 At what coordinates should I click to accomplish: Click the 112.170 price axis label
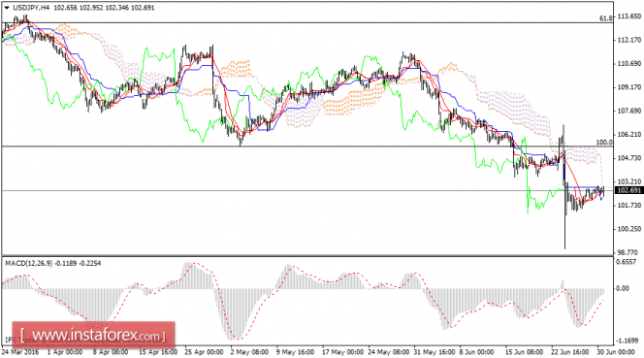[x=629, y=40]
